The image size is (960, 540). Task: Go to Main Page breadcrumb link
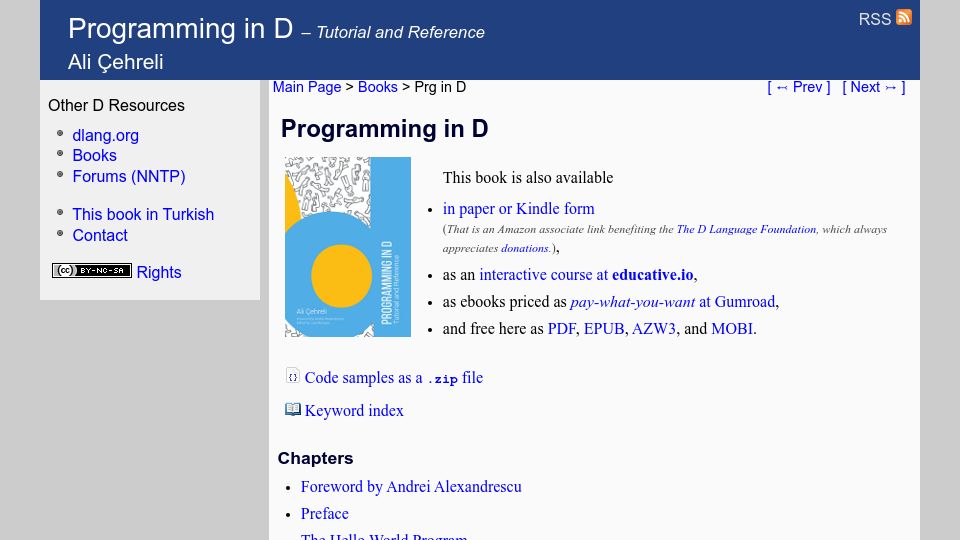pyautogui.click(x=307, y=87)
